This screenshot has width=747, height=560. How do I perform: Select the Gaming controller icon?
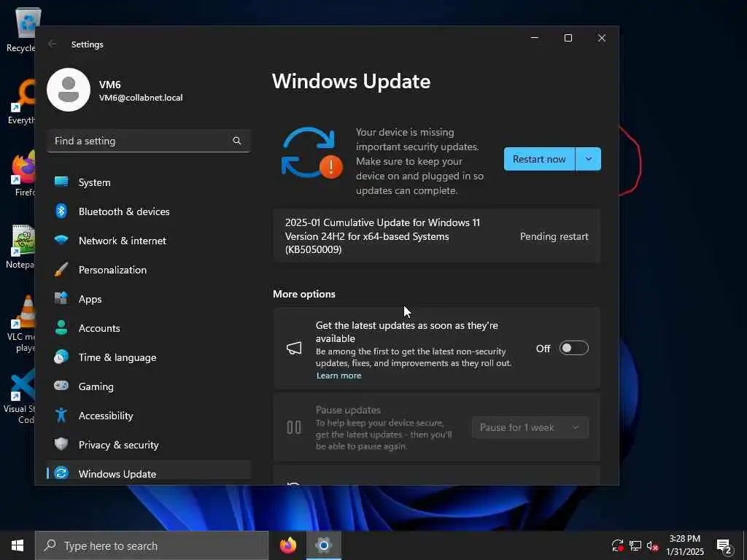point(61,385)
